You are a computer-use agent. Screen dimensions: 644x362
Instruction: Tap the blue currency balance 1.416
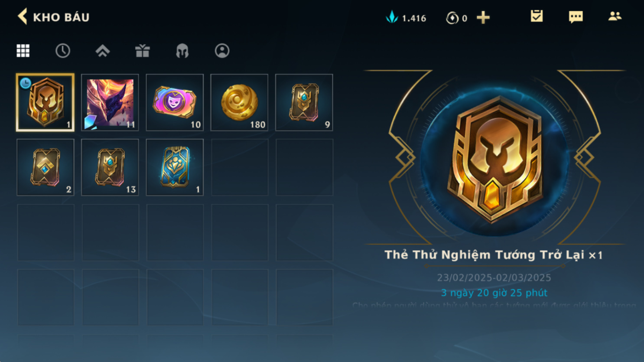(406, 18)
